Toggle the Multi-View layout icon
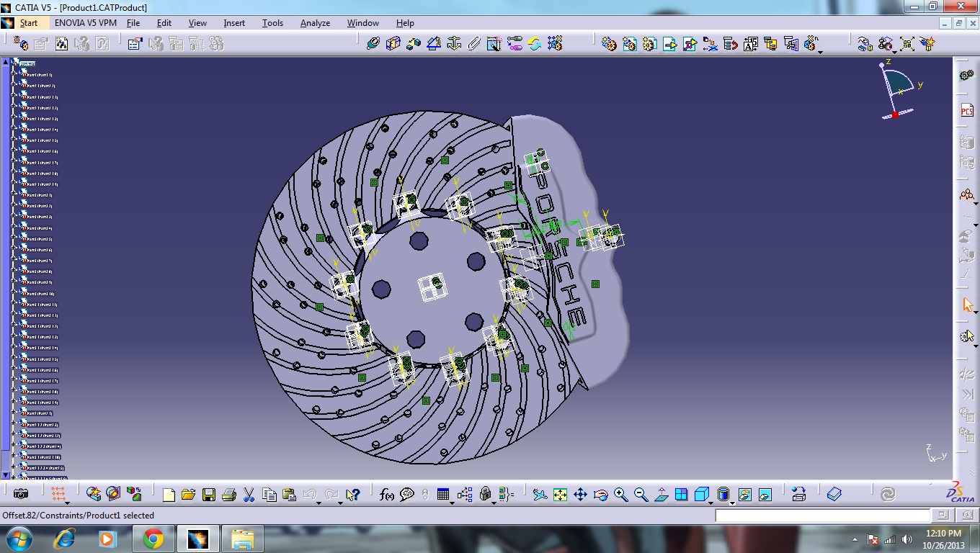 681,495
